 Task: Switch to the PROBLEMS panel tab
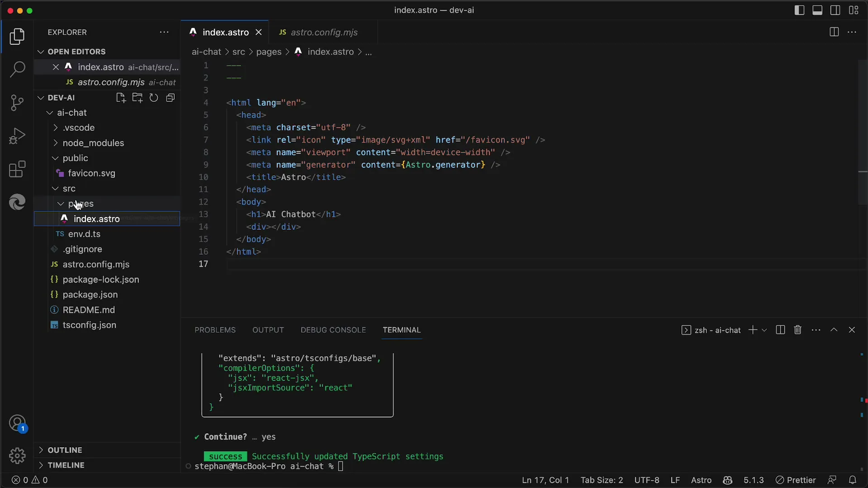click(215, 330)
